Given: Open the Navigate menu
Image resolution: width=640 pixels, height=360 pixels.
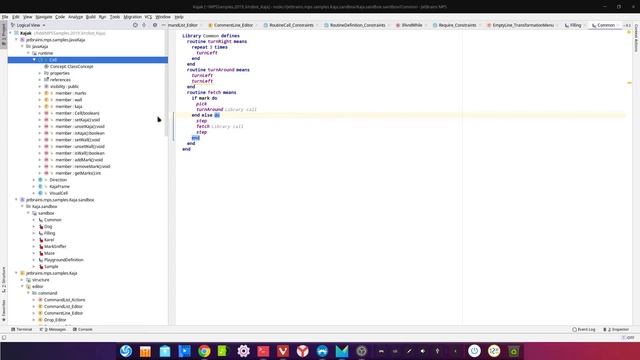Looking at the screenshot, I should 44,17.
